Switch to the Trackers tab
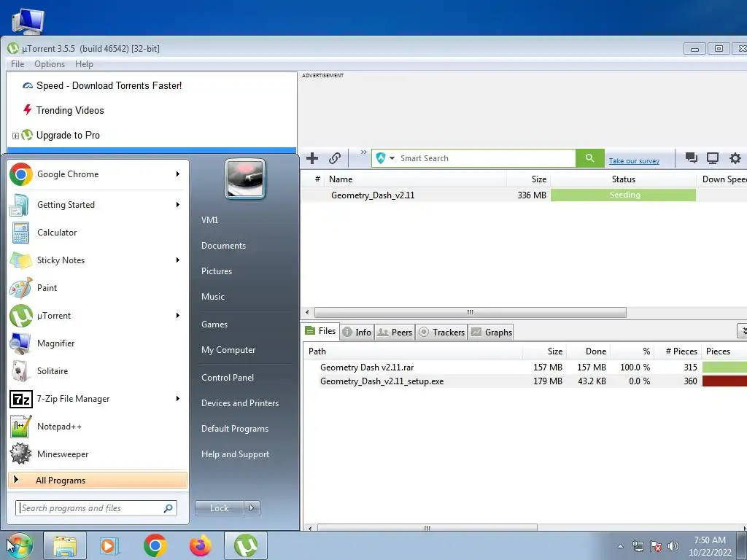This screenshot has height=560, width=747. 441,332
